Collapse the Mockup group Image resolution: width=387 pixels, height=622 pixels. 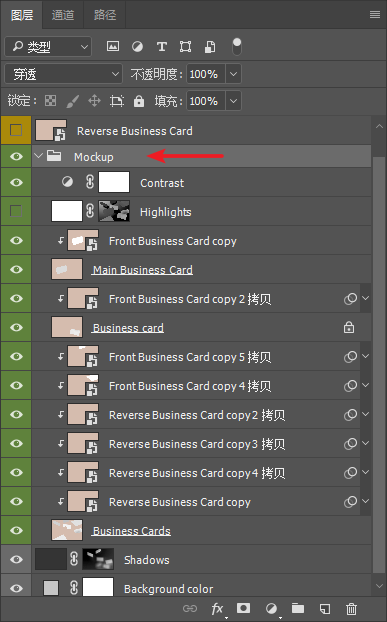(38, 156)
